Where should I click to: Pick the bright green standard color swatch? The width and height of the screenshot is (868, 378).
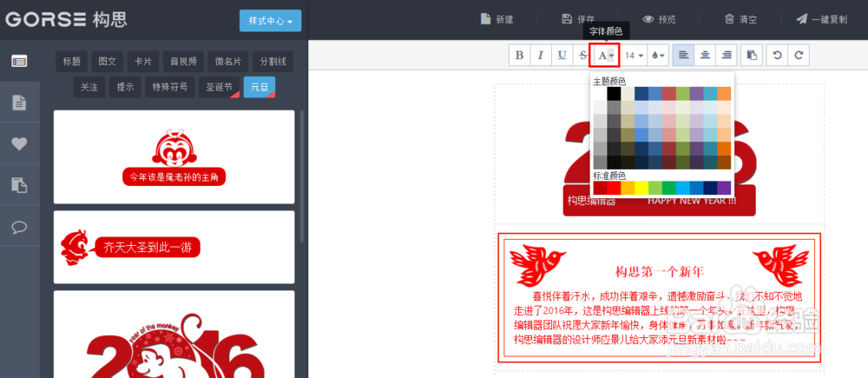coord(669,188)
